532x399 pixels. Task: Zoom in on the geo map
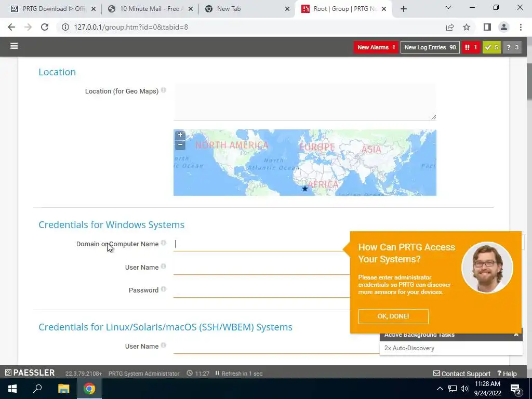180,135
